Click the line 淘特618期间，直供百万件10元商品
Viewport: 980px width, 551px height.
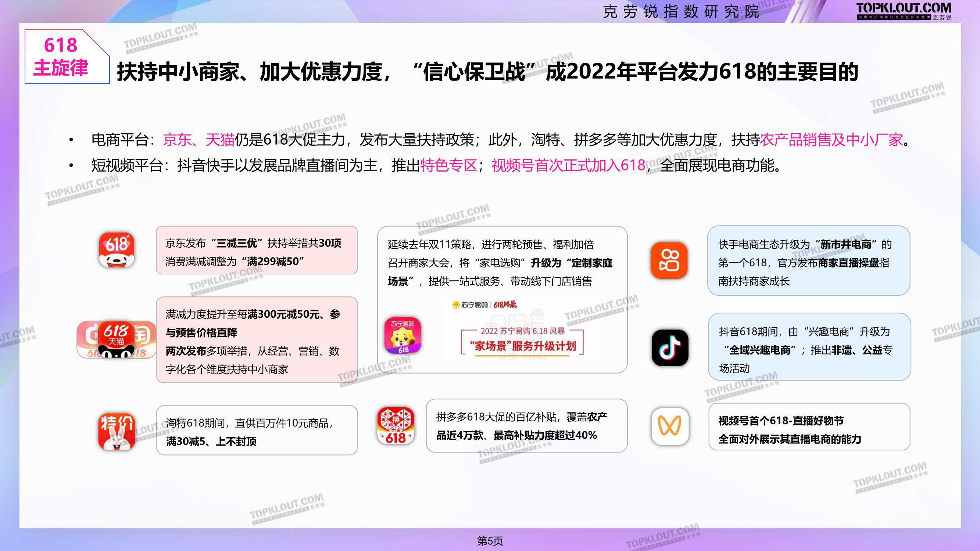(x=250, y=423)
